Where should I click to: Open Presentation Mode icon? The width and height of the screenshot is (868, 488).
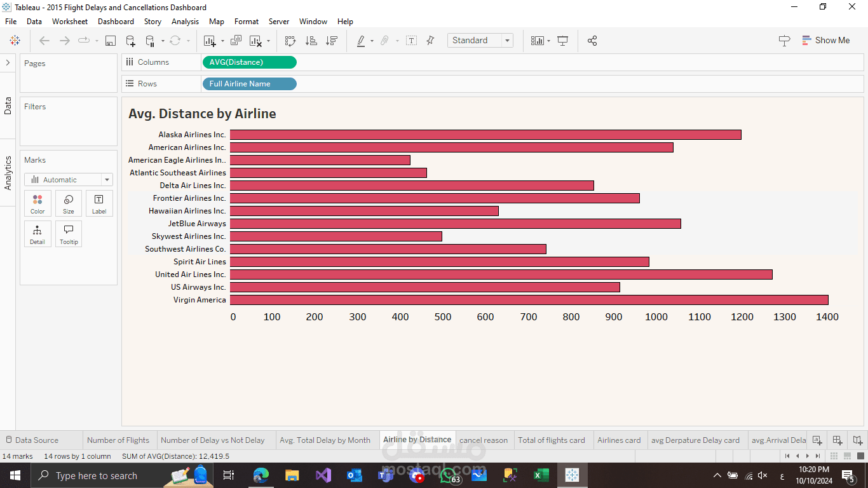pyautogui.click(x=562, y=41)
